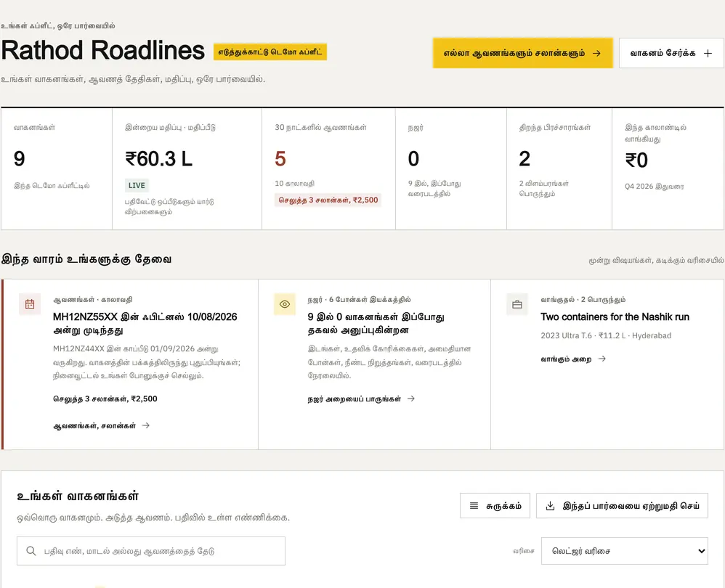Click the 10 காலாவதி text

[294, 184]
